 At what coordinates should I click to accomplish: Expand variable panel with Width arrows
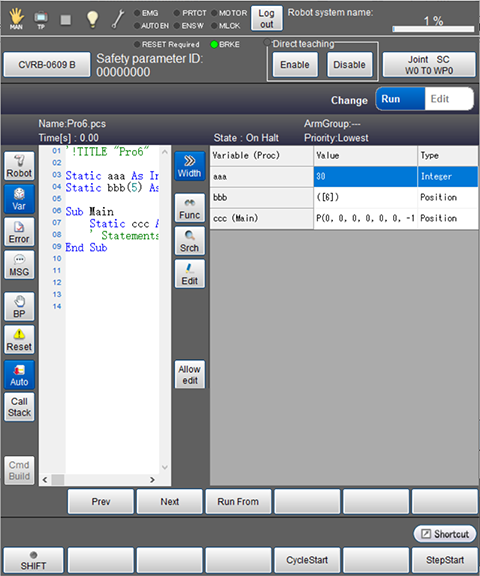tap(190, 166)
